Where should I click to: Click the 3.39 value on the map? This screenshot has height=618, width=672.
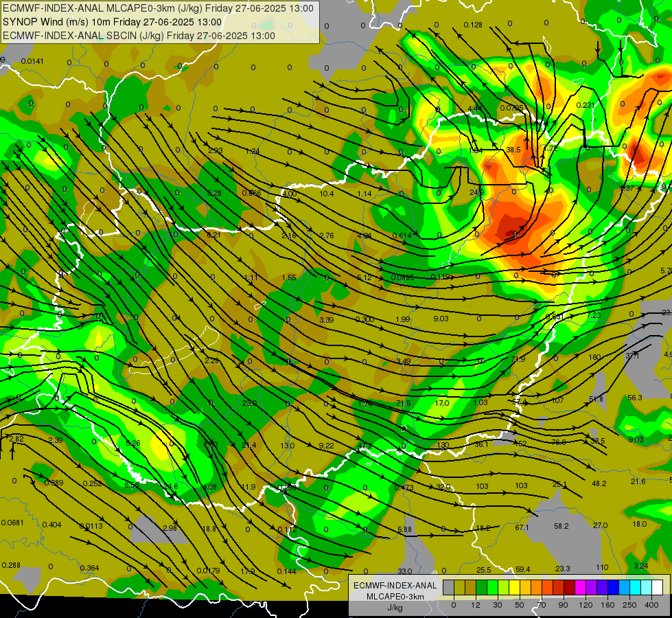[327, 320]
